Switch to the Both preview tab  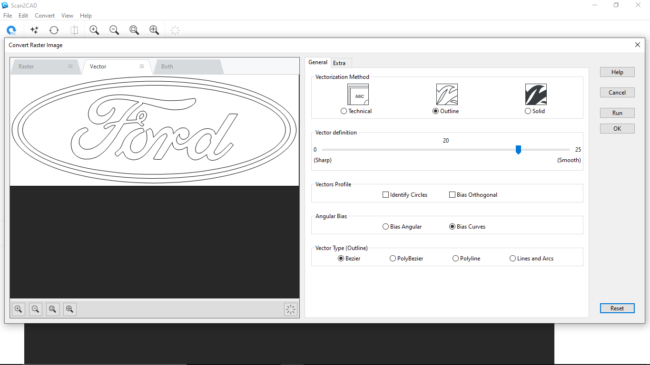point(189,66)
